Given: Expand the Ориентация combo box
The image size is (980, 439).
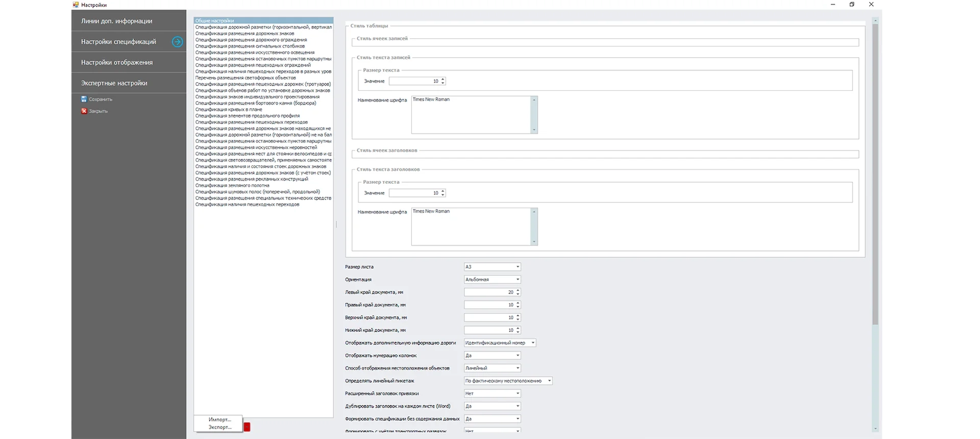Looking at the screenshot, I should [518, 280].
